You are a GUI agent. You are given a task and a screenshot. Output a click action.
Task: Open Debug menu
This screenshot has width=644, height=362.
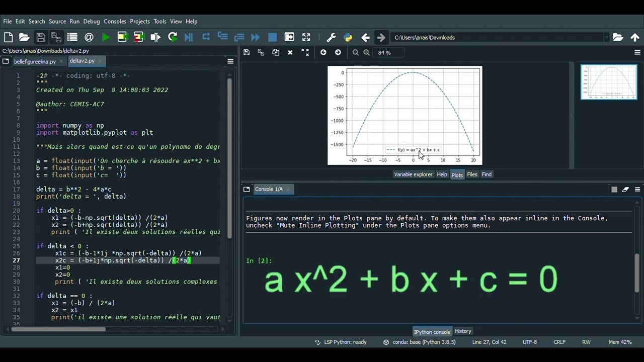click(x=92, y=21)
